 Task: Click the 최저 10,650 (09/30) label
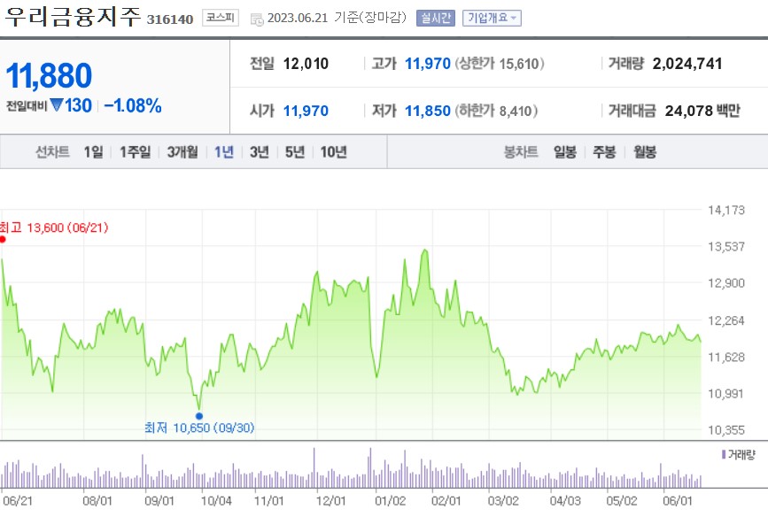pos(199,428)
